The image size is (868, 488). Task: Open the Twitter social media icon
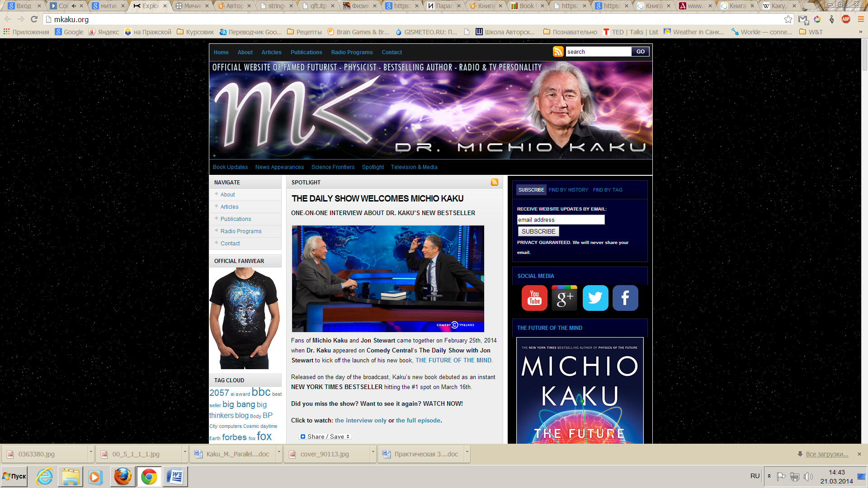pyautogui.click(x=595, y=298)
